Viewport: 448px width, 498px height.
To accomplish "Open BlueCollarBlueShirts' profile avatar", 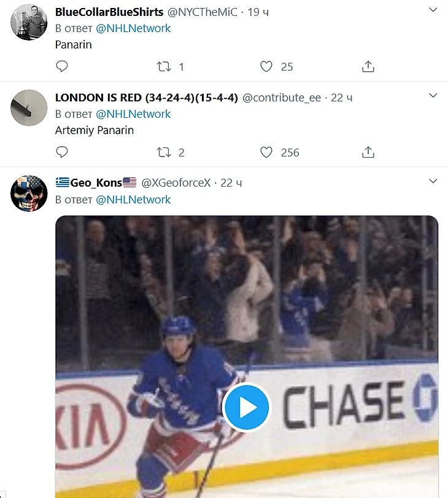I will click(29, 23).
